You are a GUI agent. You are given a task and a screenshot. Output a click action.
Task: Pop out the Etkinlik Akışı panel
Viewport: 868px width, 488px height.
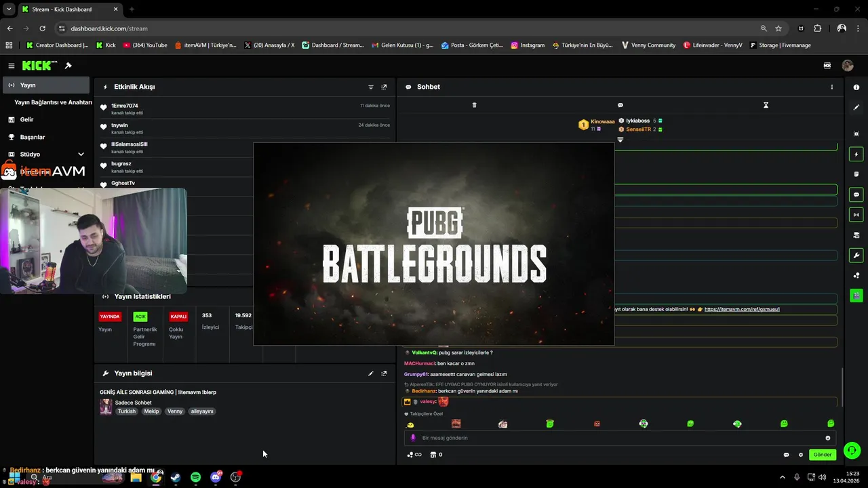(384, 87)
